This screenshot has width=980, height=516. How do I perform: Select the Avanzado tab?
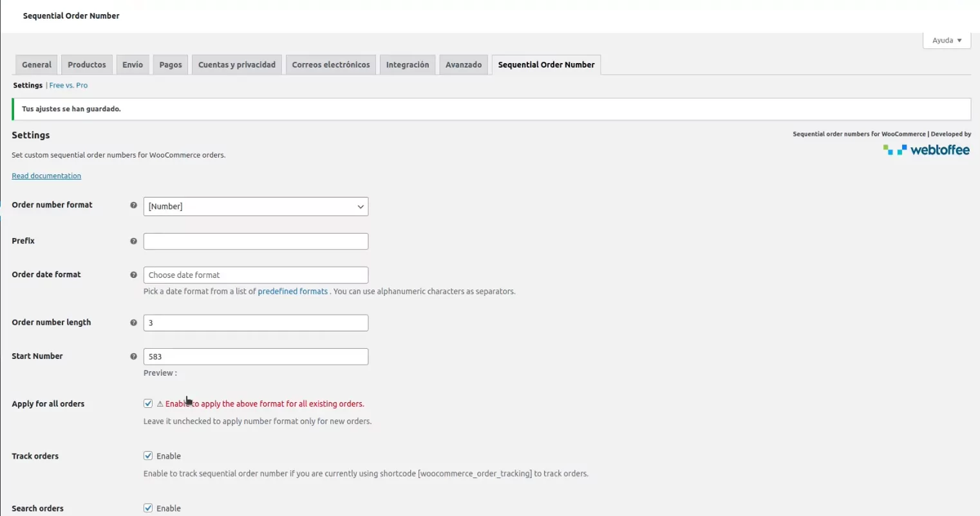coord(464,65)
